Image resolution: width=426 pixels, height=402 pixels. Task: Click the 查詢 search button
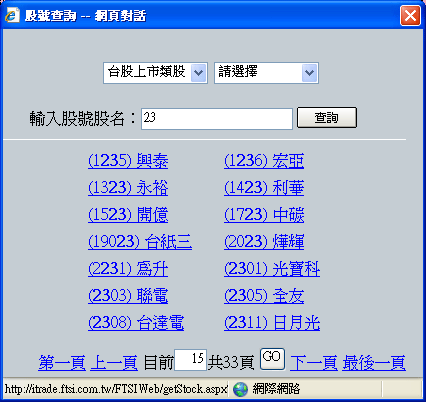pyautogui.click(x=327, y=117)
